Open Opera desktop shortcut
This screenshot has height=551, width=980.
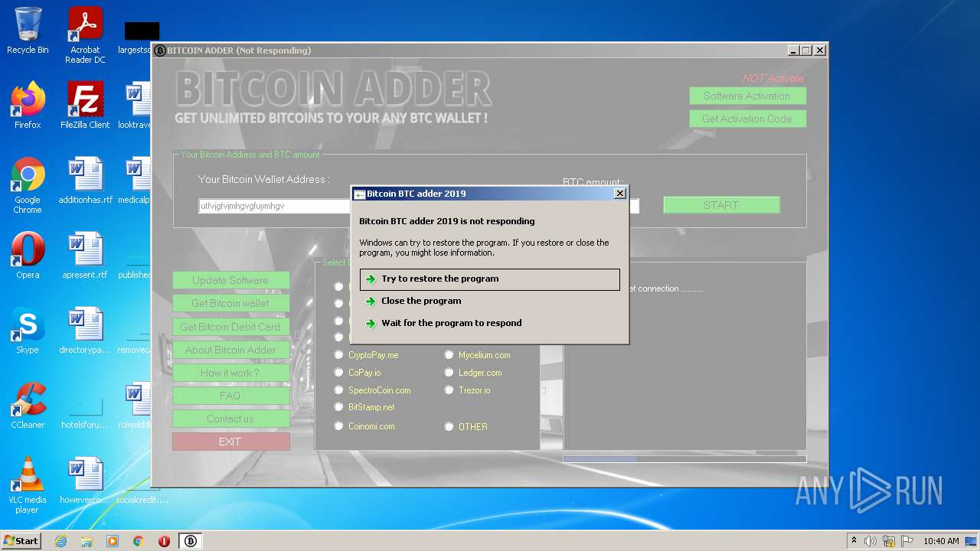(28, 256)
